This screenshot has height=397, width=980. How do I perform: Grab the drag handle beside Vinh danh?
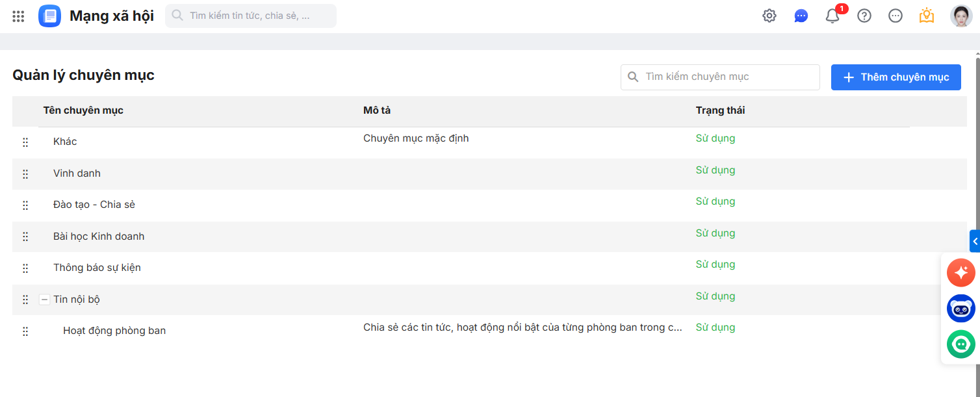[x=25, y=174]
